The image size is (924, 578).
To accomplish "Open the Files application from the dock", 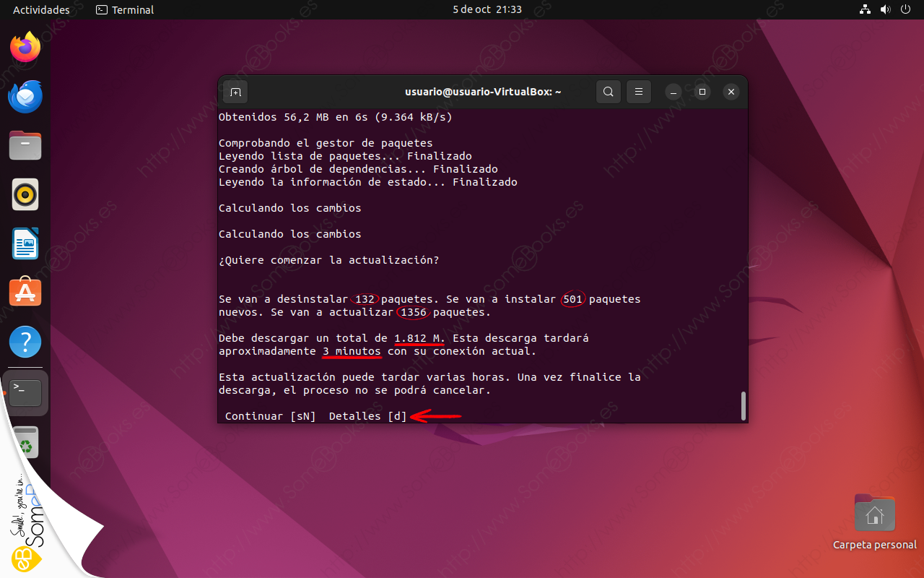I will [x=25, y=145].
